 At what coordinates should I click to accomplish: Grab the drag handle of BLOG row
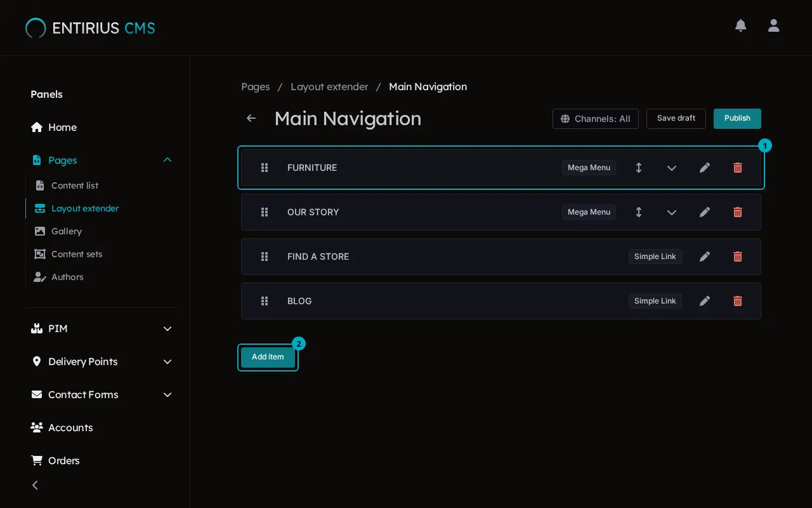(x=265, y=301)
